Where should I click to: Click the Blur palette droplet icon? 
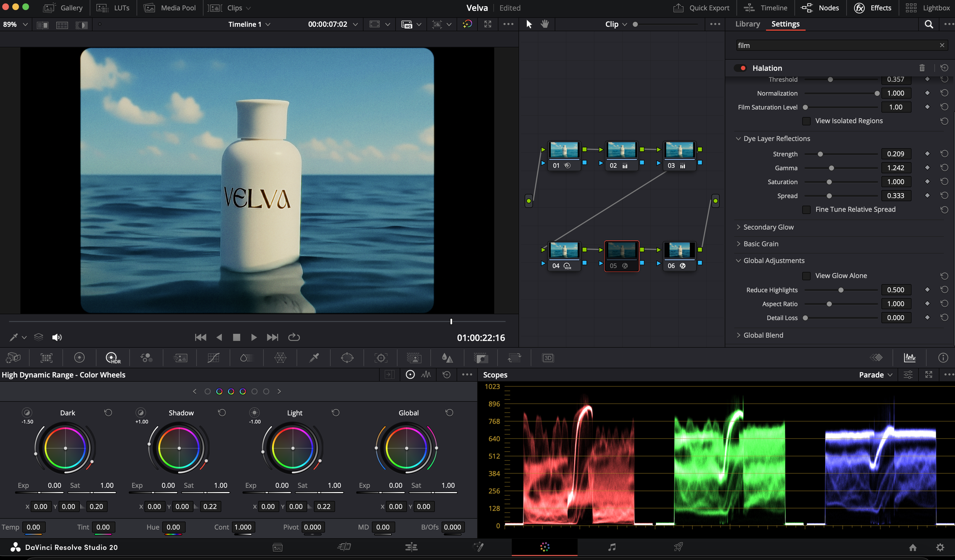click(447, 358)
